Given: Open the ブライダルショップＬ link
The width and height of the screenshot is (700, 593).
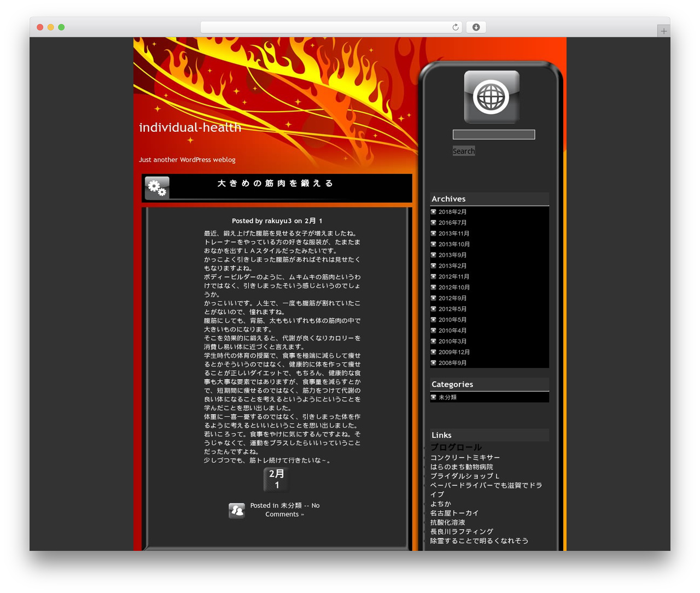Looking at the screenshot, I should (x=465, y=476).
